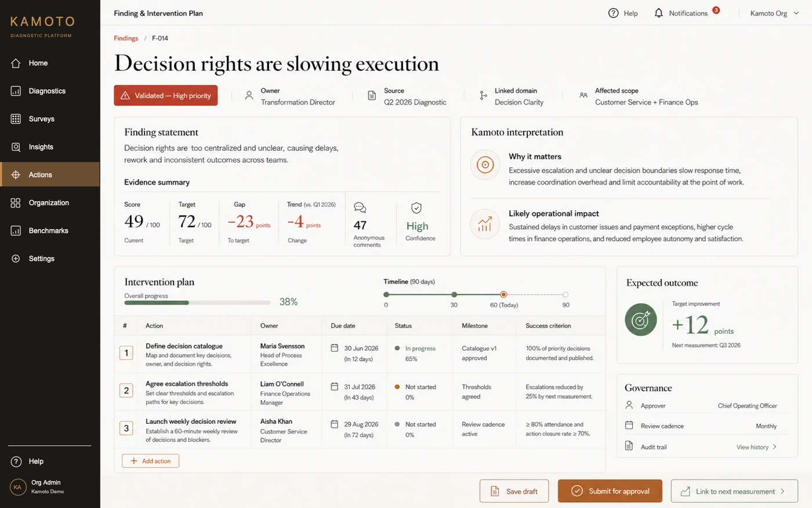Screen dimensions: 812x508
Task: Click the Findings breadcrumb link
Action: 126,38
